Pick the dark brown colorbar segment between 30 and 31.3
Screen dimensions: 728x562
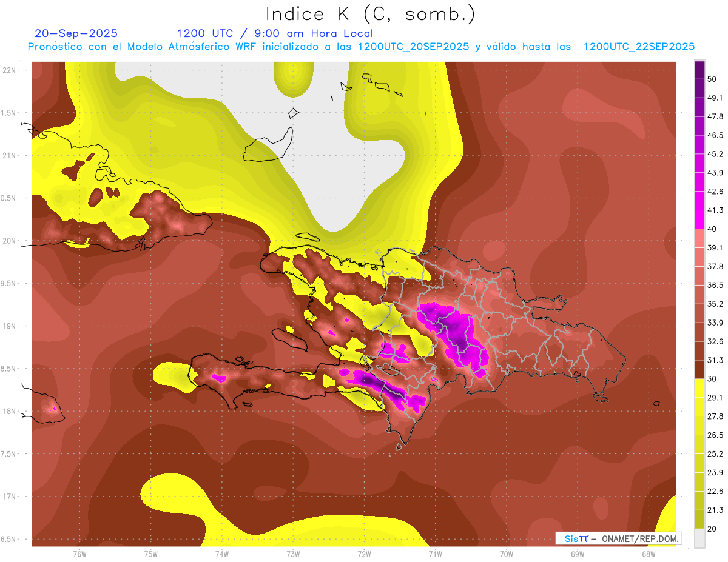[x=699, y=370]
